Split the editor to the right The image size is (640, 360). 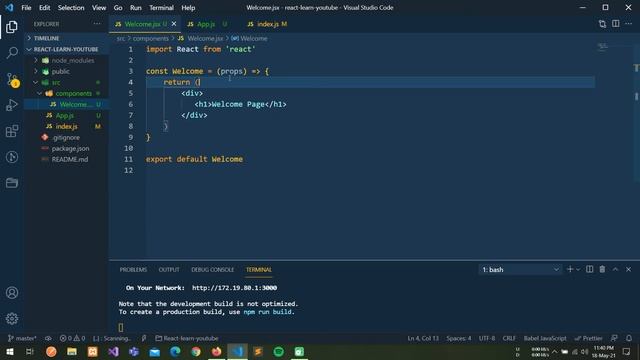tap(616, 24)
